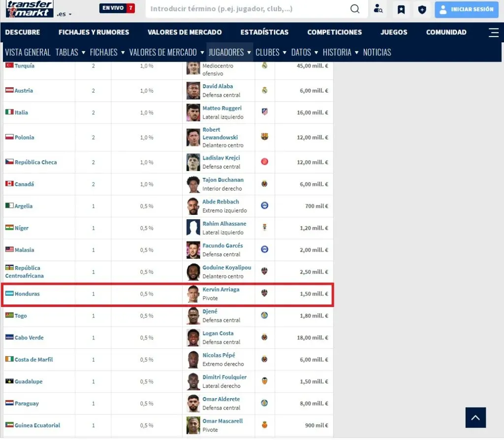Screen dimensions: 504x440
Task: Click Kervin Arriaga's player photo
Action: (x=193, y=294)
